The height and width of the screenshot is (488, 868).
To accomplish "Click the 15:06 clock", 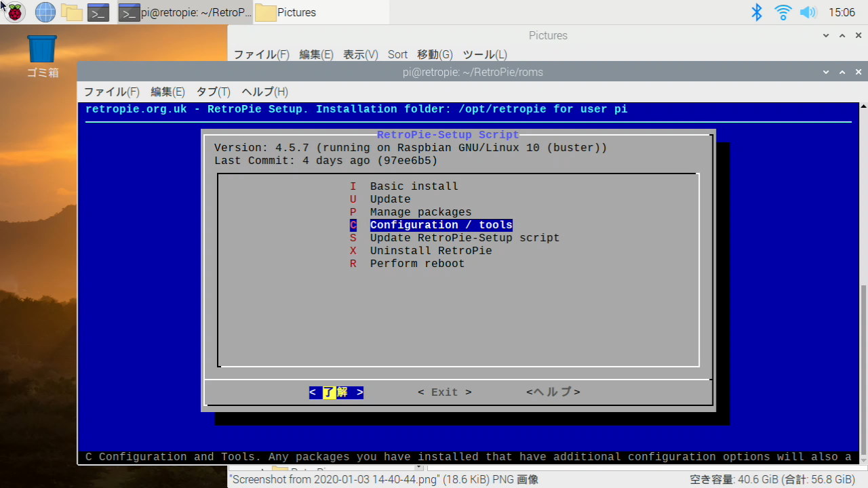I will (x=842, y=12).
